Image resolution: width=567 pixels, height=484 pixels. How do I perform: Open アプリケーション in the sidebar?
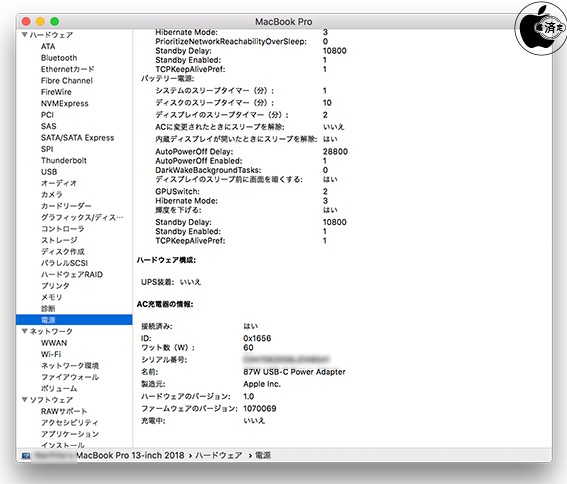pyautogui.click(x=69, y=434)
